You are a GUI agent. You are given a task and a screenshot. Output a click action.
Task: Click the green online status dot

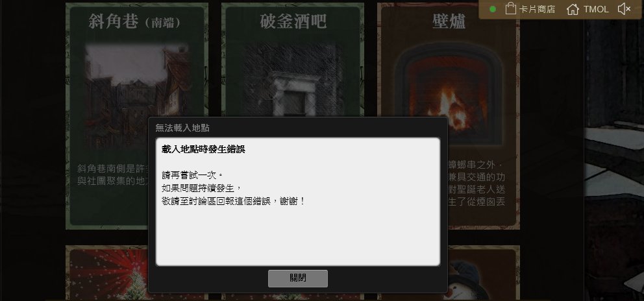[x=493, y=9]
